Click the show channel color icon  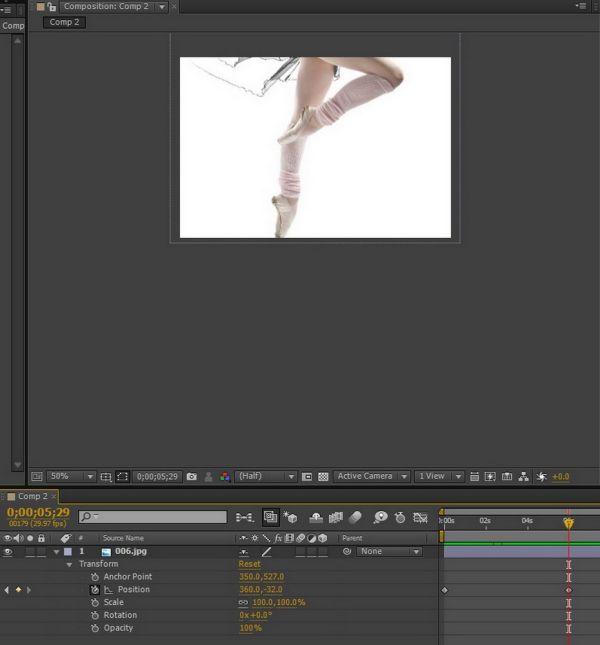click(x=225, y=477)
